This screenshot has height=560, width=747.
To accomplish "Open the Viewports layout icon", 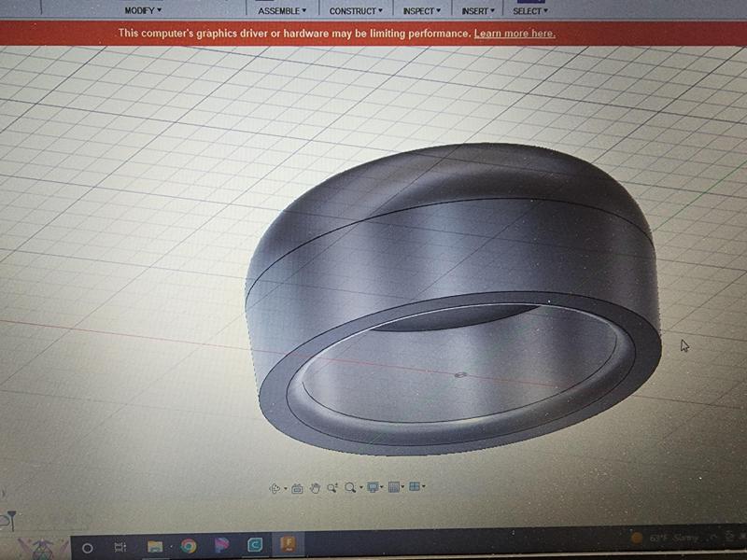I will coord(415,486).
